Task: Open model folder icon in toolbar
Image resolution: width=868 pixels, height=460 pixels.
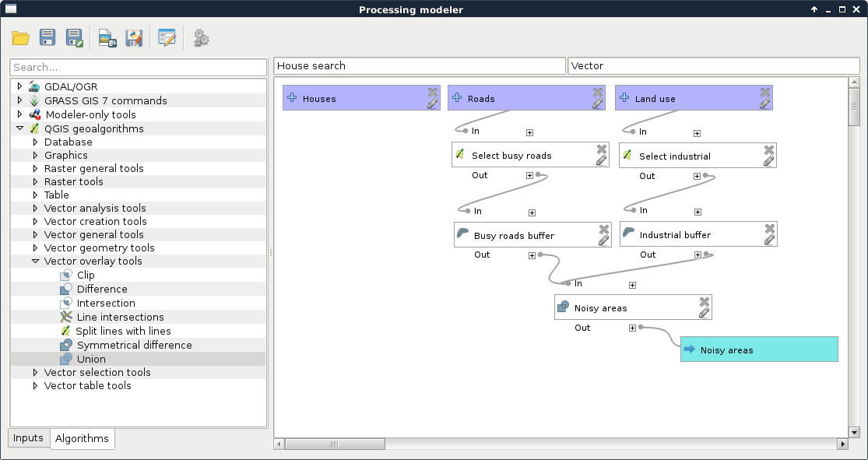Action: click(20, 38)
